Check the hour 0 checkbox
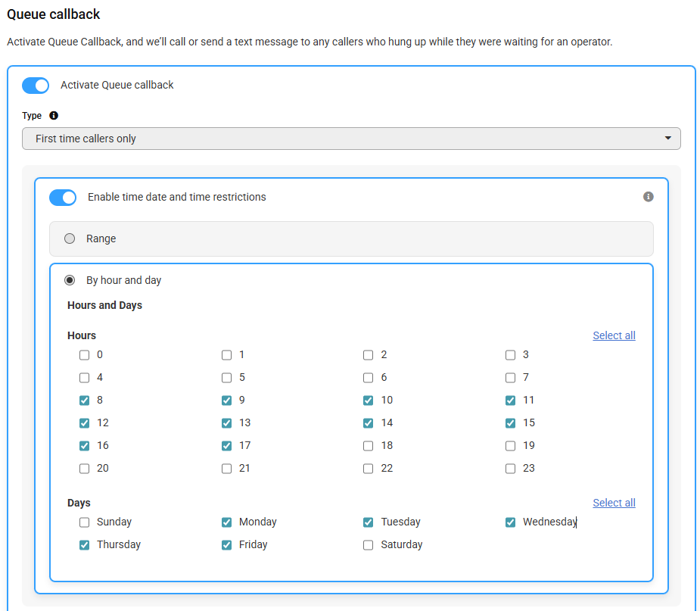The width and height of the screenshot is (700, 611). 84,355
